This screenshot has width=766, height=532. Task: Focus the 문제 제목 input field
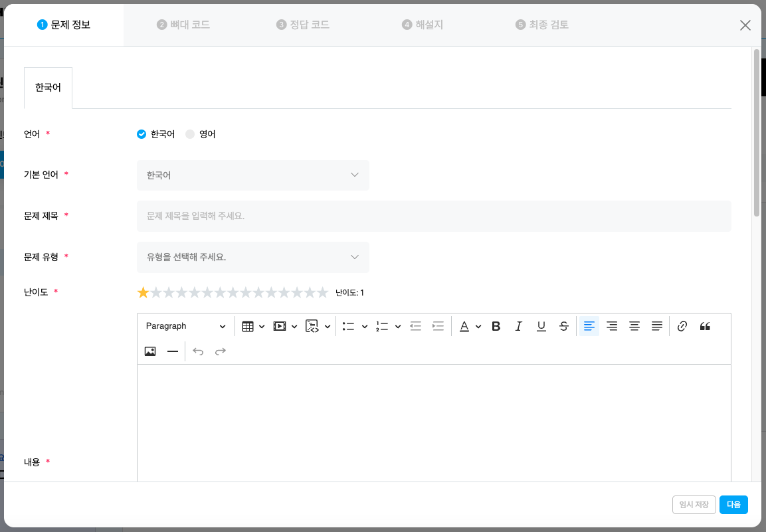coord(434,216)
